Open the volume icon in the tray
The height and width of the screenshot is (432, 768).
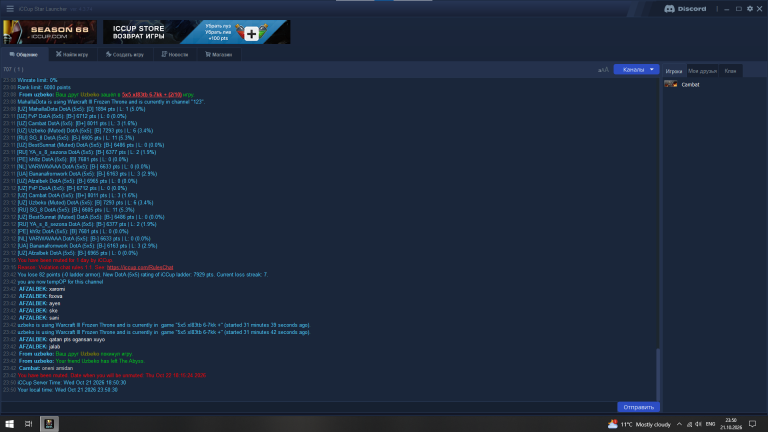(698, 424)
